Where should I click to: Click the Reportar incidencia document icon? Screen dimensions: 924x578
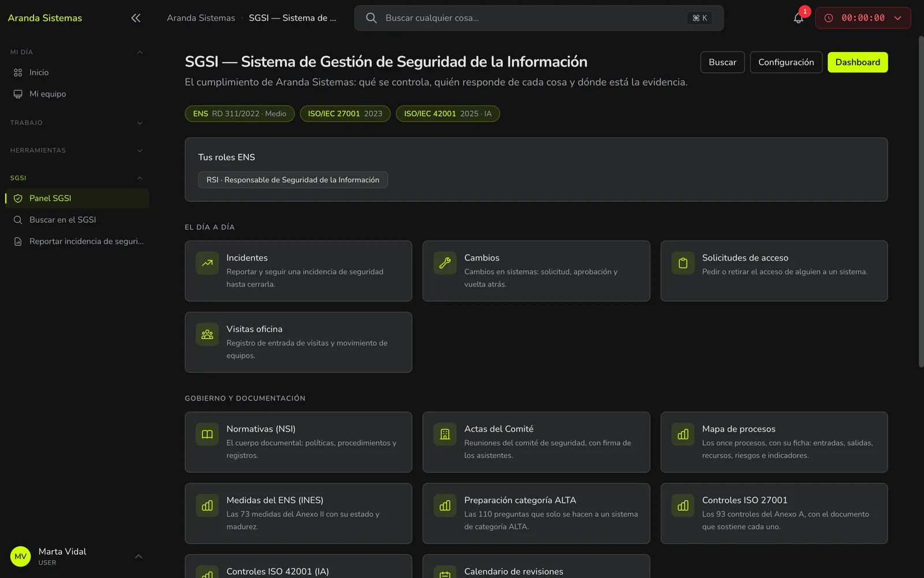pos(18,241)
